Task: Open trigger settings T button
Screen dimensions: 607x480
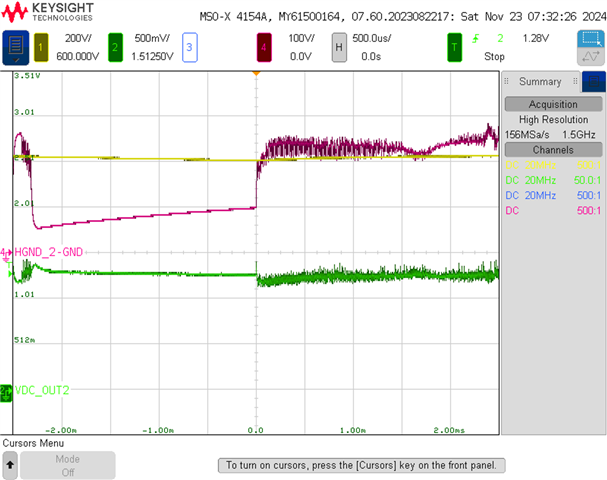Action: 454,48
